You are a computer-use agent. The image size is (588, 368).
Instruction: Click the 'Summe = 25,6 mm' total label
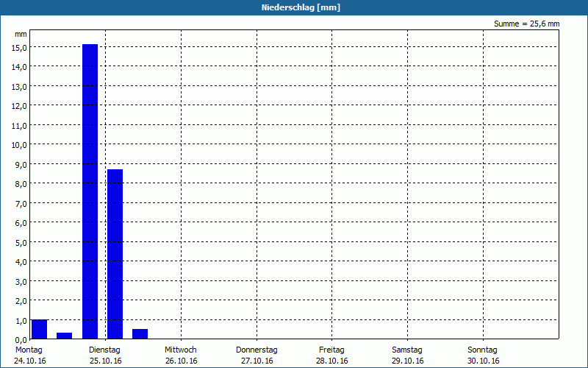coord(526,24)
